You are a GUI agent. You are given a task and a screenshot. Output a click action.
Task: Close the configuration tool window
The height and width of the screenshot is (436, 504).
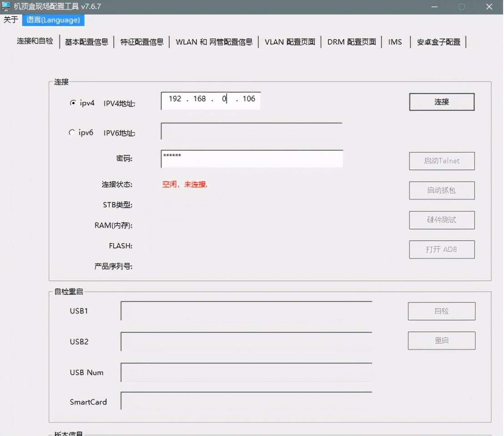(489, 7)
